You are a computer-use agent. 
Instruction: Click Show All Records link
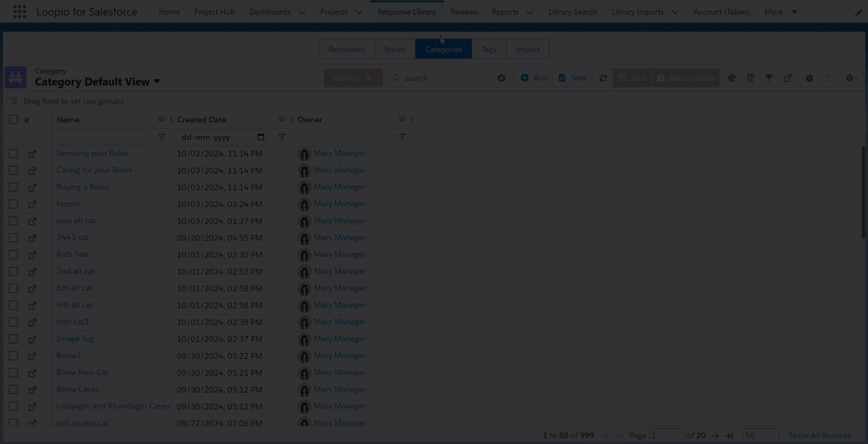pos(819,435)
